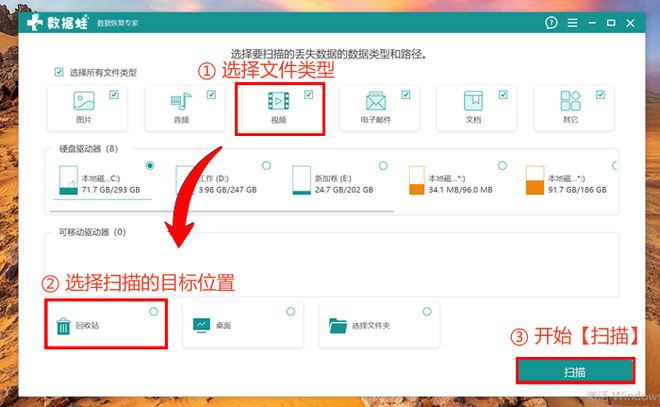
Task: Start scanning with the 扫描 button
Action: click(x=575, y=371)
